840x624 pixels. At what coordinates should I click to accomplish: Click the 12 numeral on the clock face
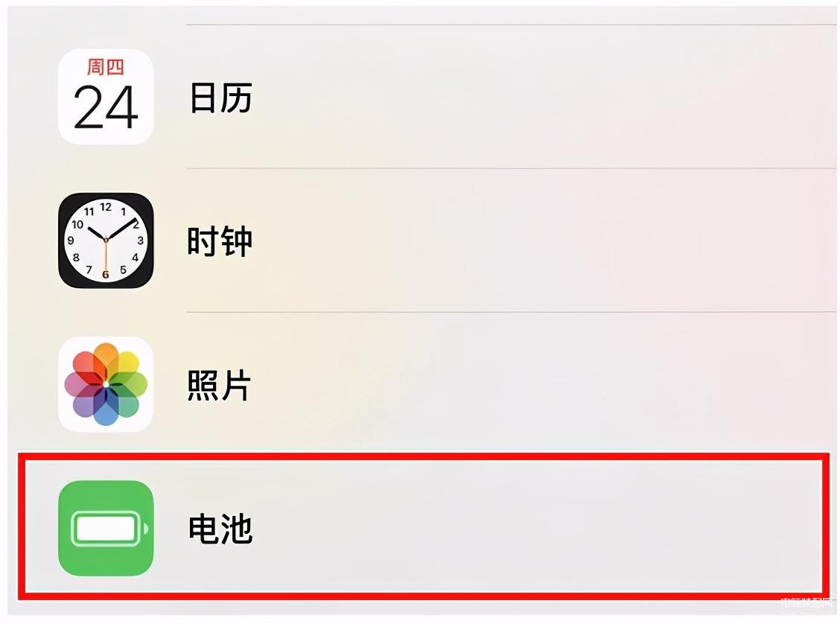[x=106, y=207]
